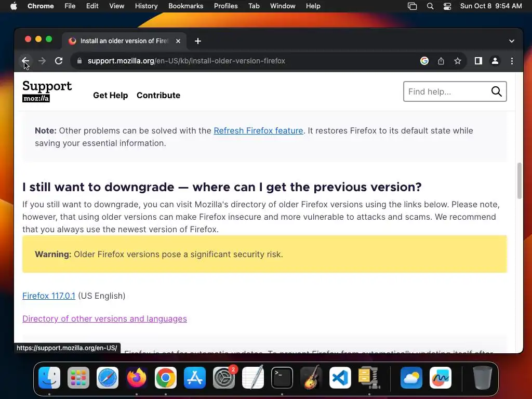532x399 pixels.
Task: Expand the tab search chevron
Action: tap(512, 41)
